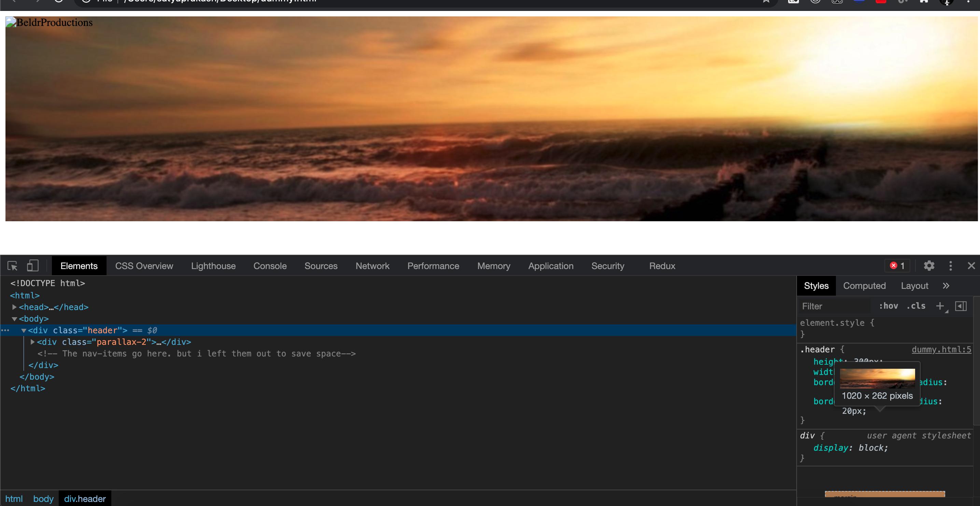Toggle the computed styles sidebar pane icon
Viewport: 980px width, 506px height.
tap(961, 306)
